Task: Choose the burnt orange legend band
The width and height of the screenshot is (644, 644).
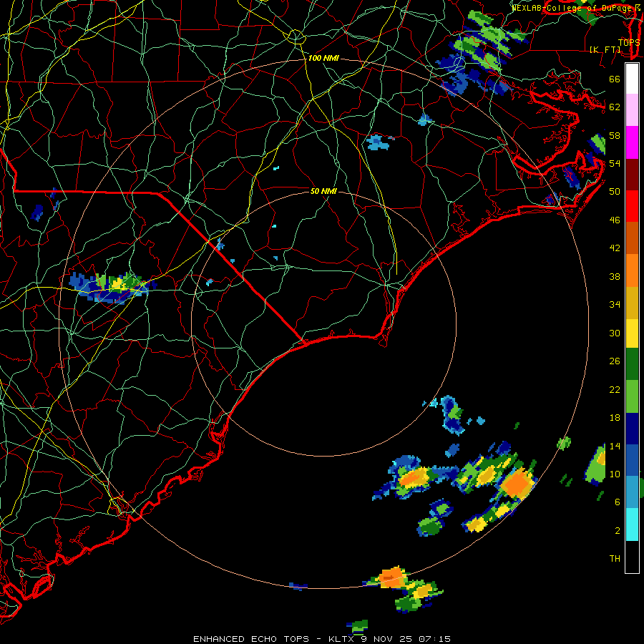Action: [632, 238]
